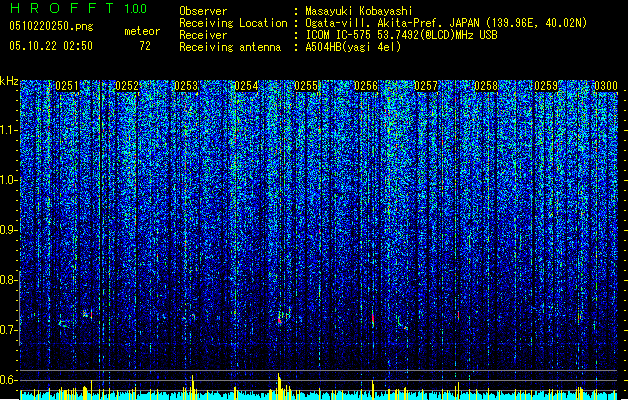Select the filename 0510220250.png
The image size is (629, 400).
point(51,26)
